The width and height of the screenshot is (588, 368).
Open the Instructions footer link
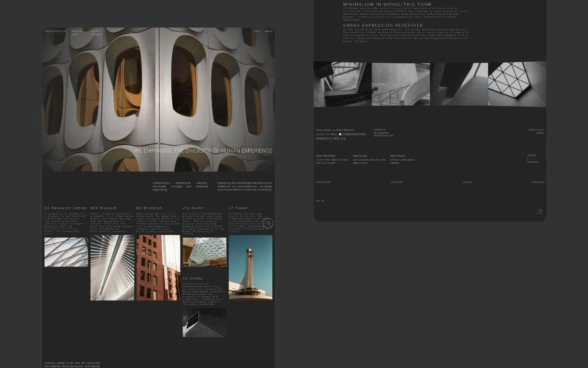click(x=323, y=182)
